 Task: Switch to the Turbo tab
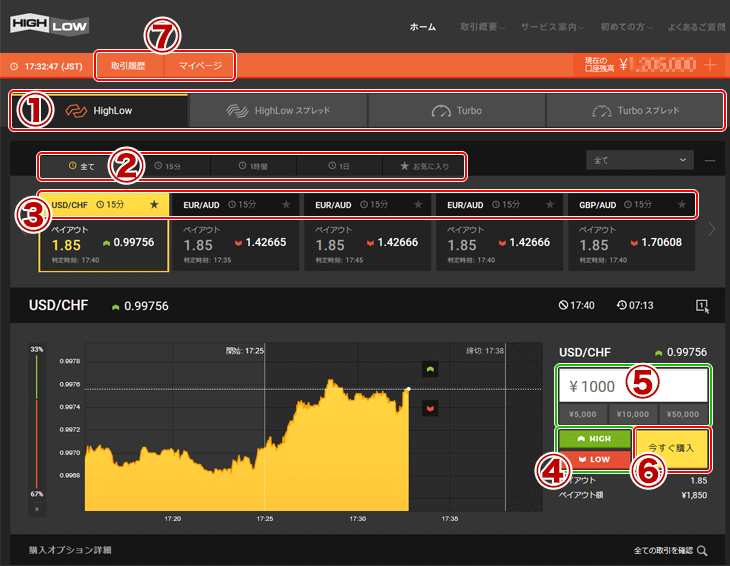pos(456,111)
